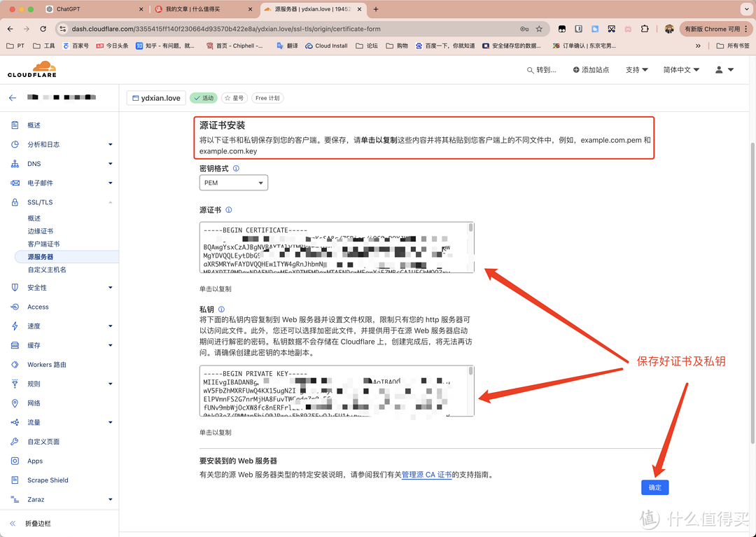The height and width of the screenshot is (537, 756).
Task: Click the info icon next to 私钥
Action: 221,309
